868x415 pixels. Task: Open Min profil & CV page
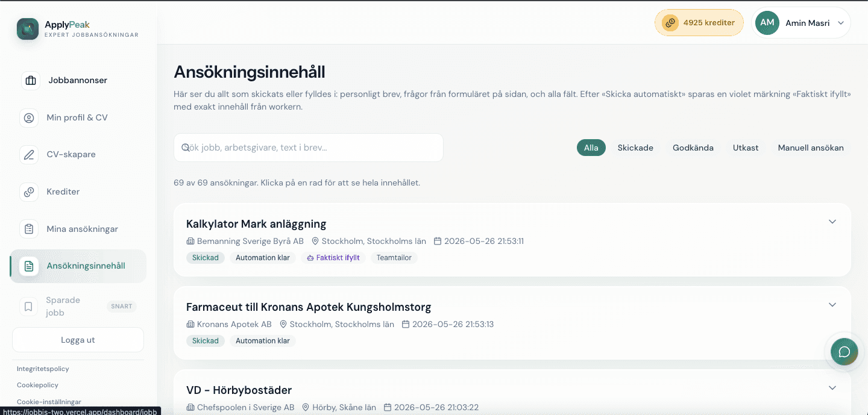pyautogui.click(x=78, y=118)
